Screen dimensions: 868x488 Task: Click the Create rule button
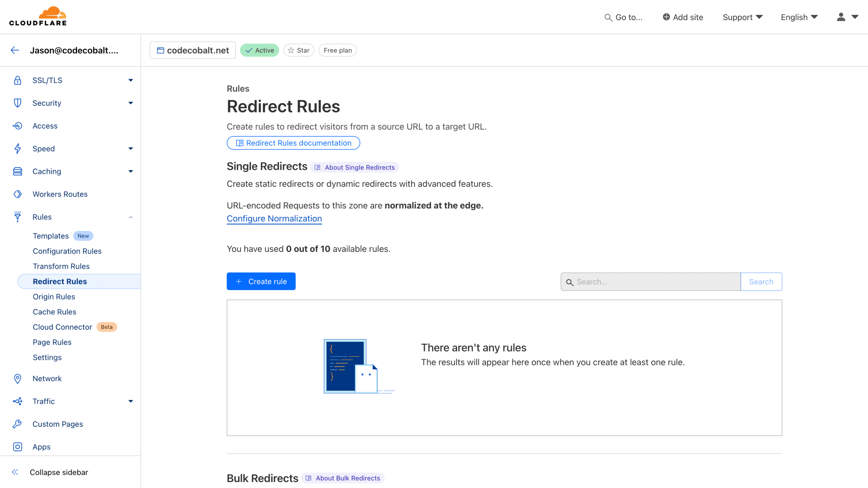261,281
